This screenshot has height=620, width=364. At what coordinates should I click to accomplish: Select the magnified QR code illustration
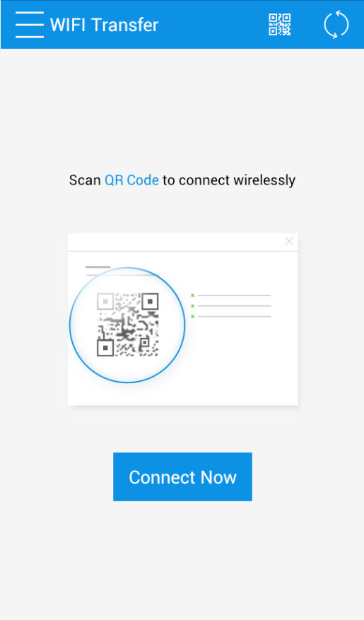coord(127,324)
